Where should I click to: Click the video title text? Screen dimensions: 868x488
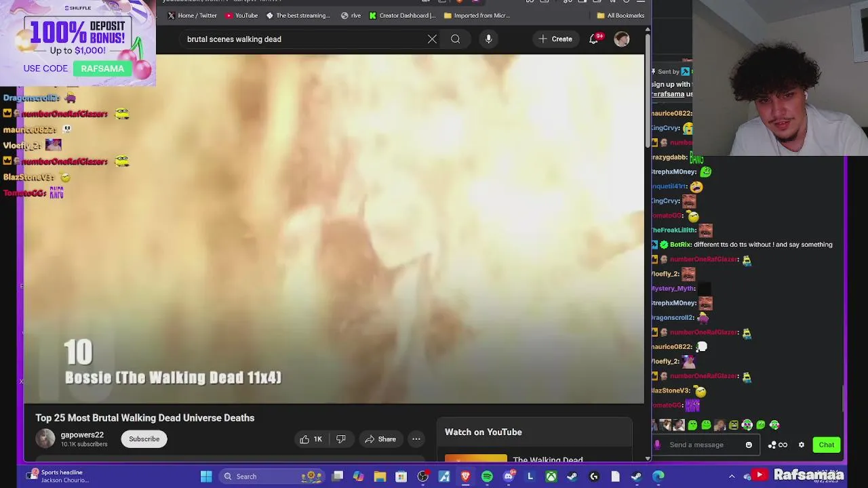click(145, 418)
